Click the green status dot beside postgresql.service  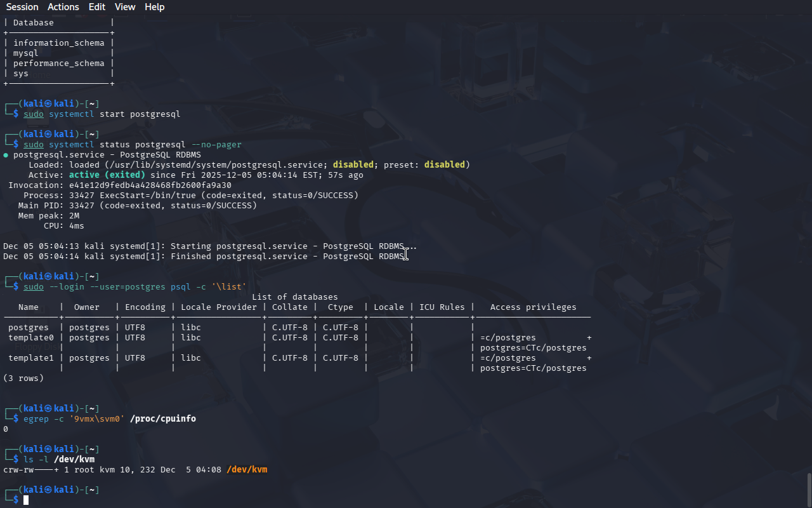tap(6, 155)
